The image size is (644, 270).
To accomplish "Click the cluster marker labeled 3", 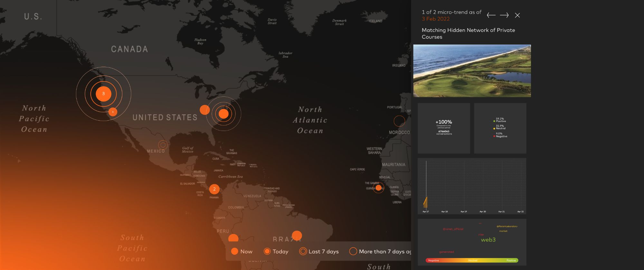I will point(103,94).
